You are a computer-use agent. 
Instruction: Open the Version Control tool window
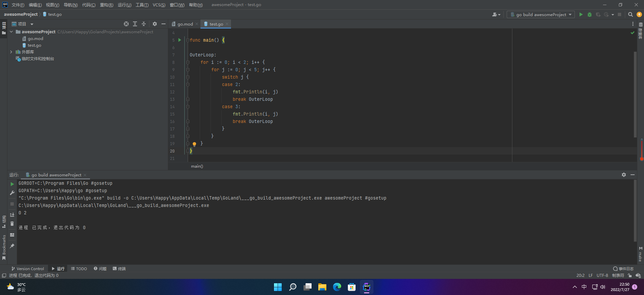click(28, 268)
